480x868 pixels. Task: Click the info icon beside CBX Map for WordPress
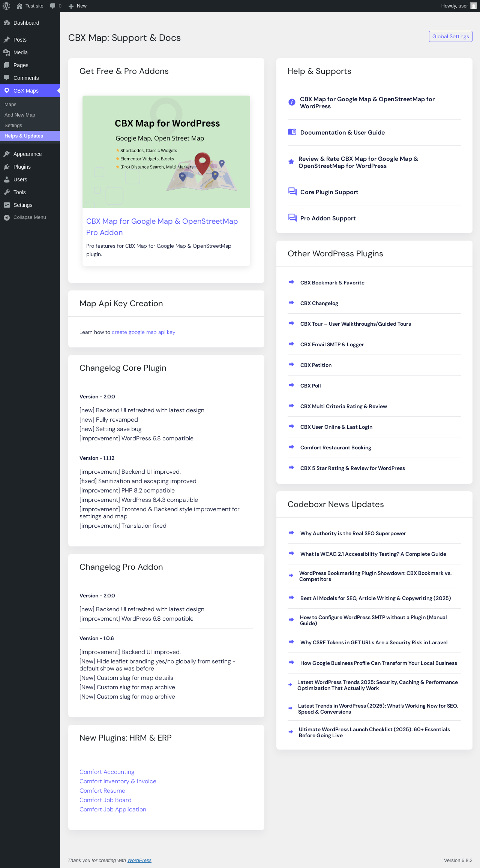point(292,102)
